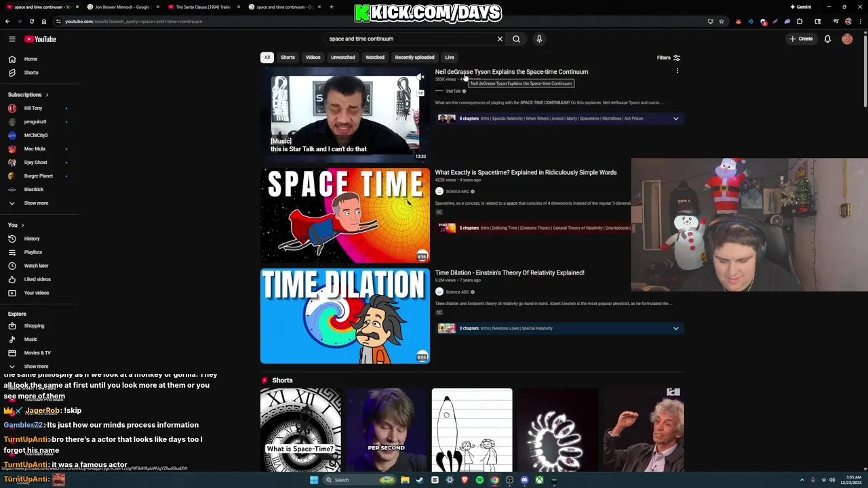Clear the search box with the X
Viewport: 868px width, 488px height.
pos(500,39)
